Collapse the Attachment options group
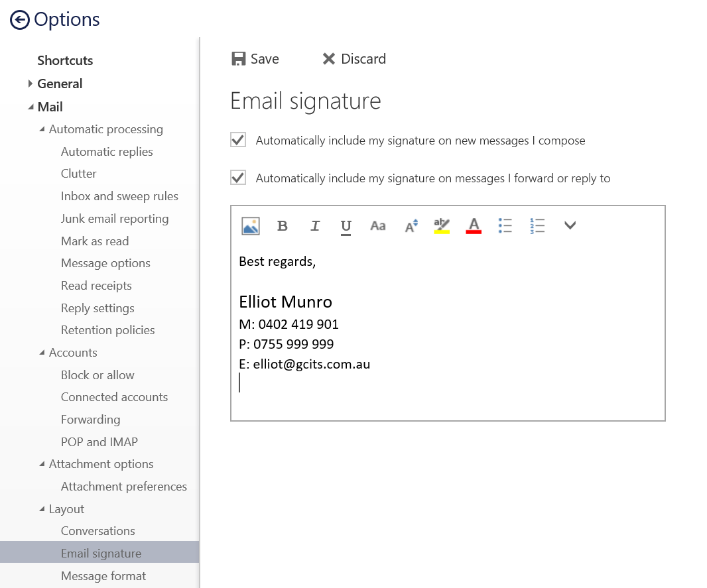Viewport: 707px width, 588px height. 42,463
